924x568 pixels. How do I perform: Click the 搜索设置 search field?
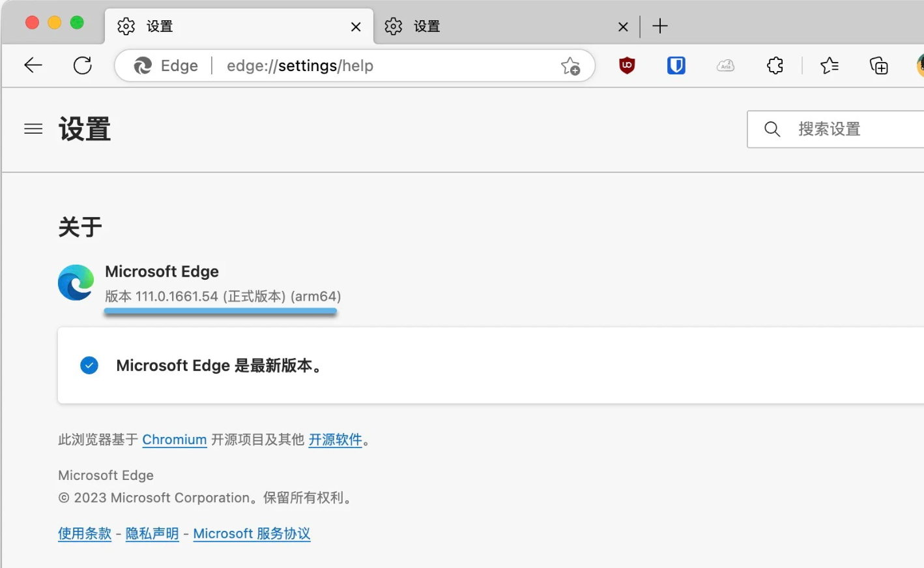click(836, 129)
